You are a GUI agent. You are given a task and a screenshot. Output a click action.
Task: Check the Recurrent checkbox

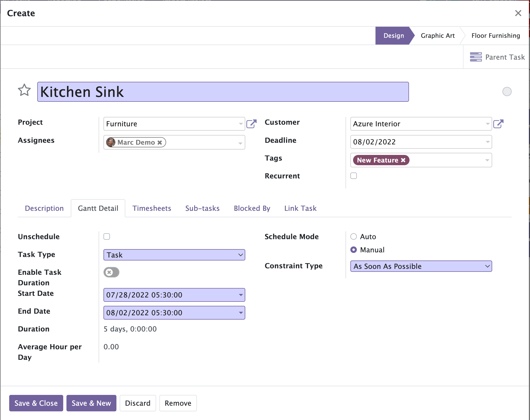[x=353, y=176]
